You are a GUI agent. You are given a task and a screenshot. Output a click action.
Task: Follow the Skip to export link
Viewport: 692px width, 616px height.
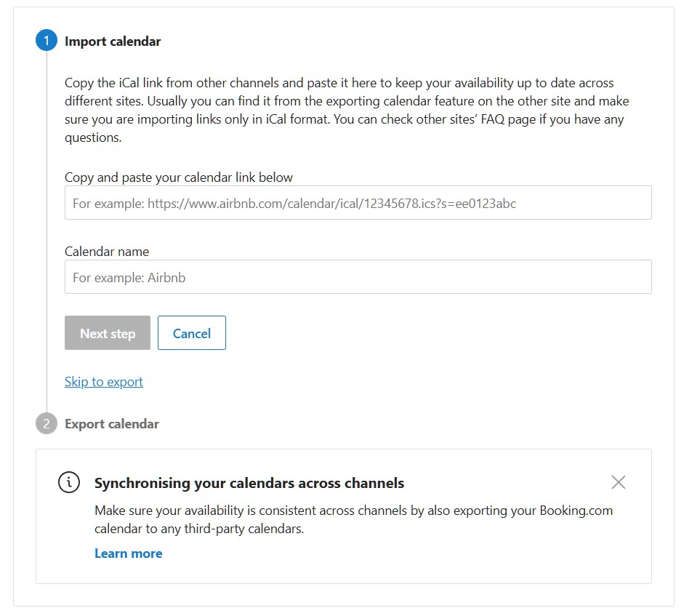pos(104,382)
